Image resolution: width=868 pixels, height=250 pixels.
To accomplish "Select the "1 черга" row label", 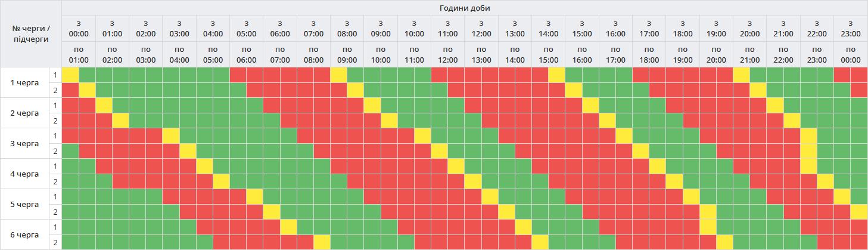I will pos(25,82).
